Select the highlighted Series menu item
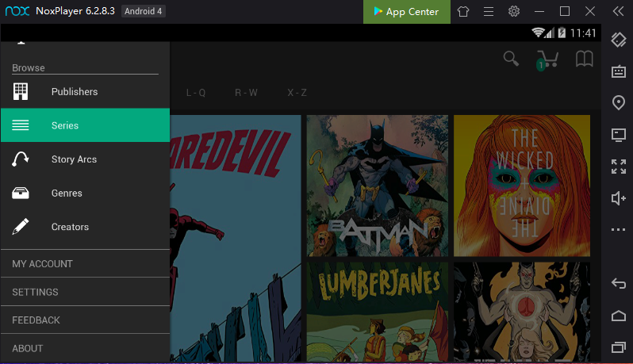Viewport: 633px width, 364px height. [x=85, y=125]
